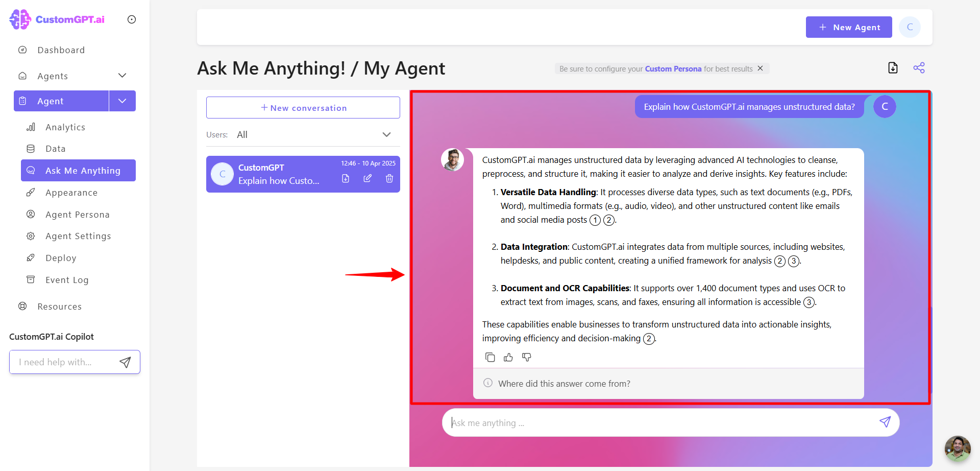The width and height of the screenshot is (980, 471).
Task: Expand the Agents section chevron
Action: [x=122, y=76]
